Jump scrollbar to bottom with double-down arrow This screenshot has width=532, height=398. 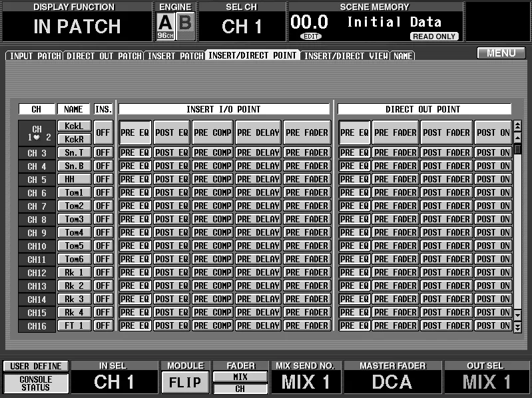click(517, 327)
